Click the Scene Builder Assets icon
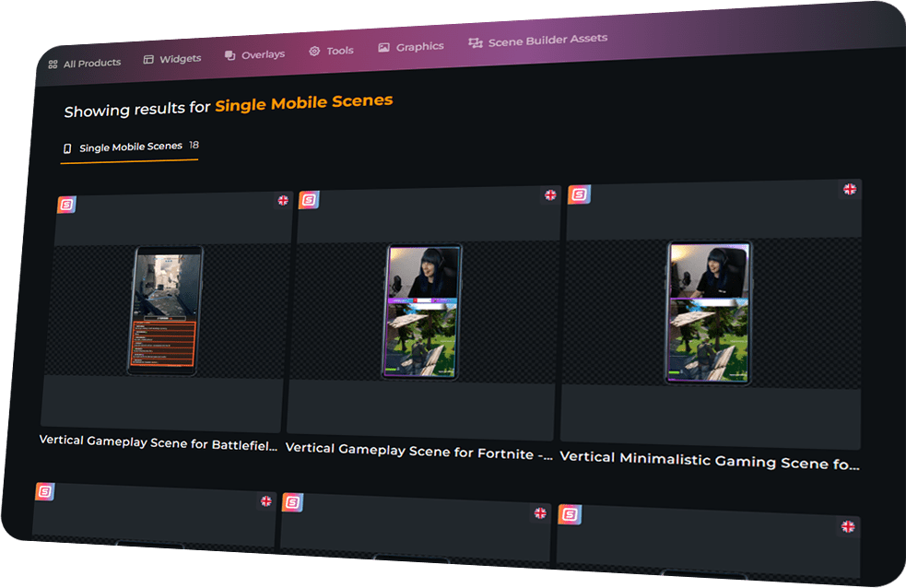The width and height of the screenshot is (906, 588). coord(476,43)
